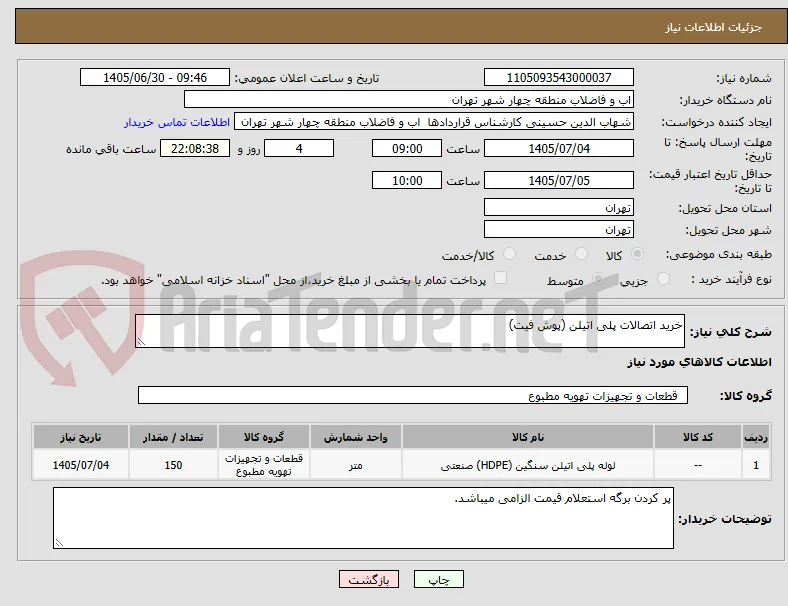Click the request creator name field
This screenshot has width=788, height=606.
tap(434, 122)
